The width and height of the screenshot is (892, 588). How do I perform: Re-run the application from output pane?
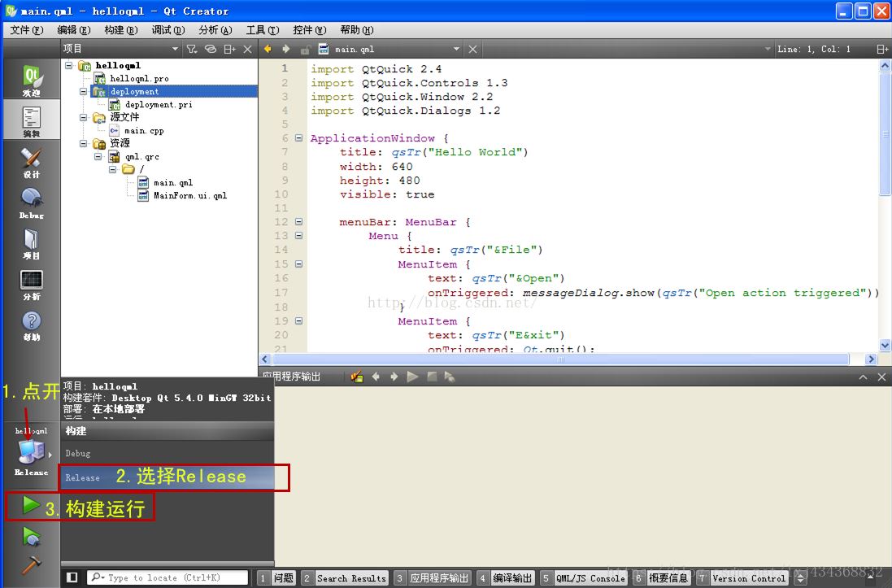pyautogui.click(x=412, y=377)
